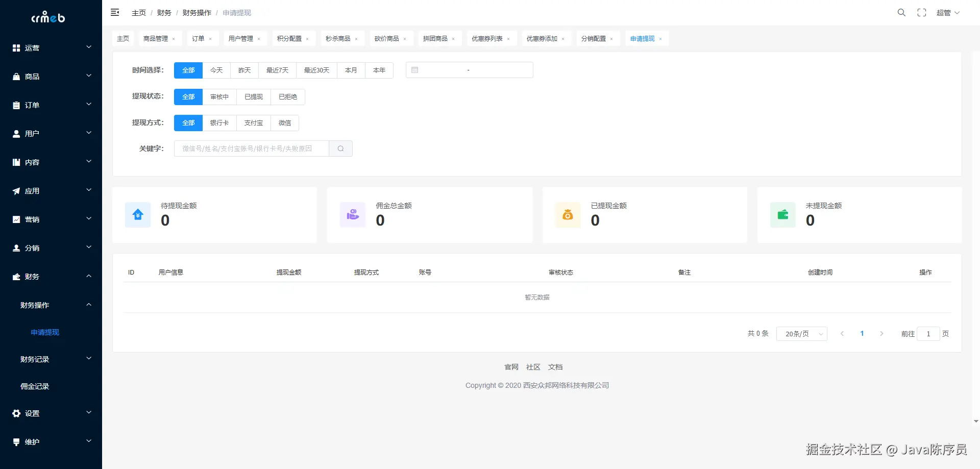
Task: Click the keyword search magnifier button
Action: [340, 149]
